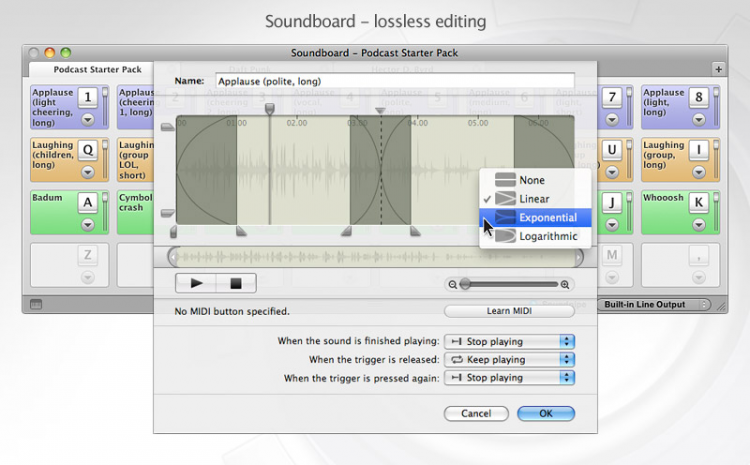Click the keyboard icon in the bottom-left corner
This screenshot has height=465, width=750.
pyautogui.click(x=36, y=304)
